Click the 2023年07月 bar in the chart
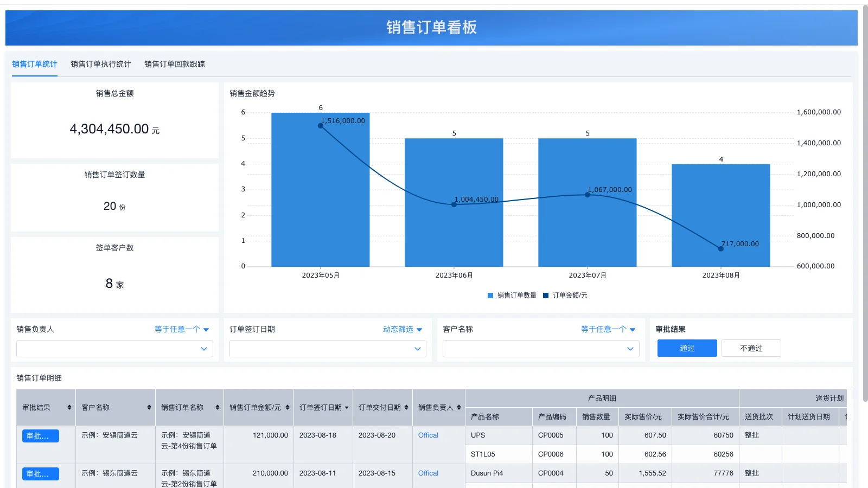The width and height of the screenshot is (868, 488). coord(587,201)
